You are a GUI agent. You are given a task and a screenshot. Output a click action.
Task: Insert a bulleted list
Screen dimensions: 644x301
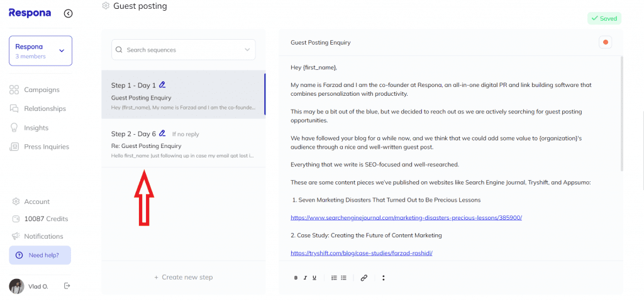(344, 278)
